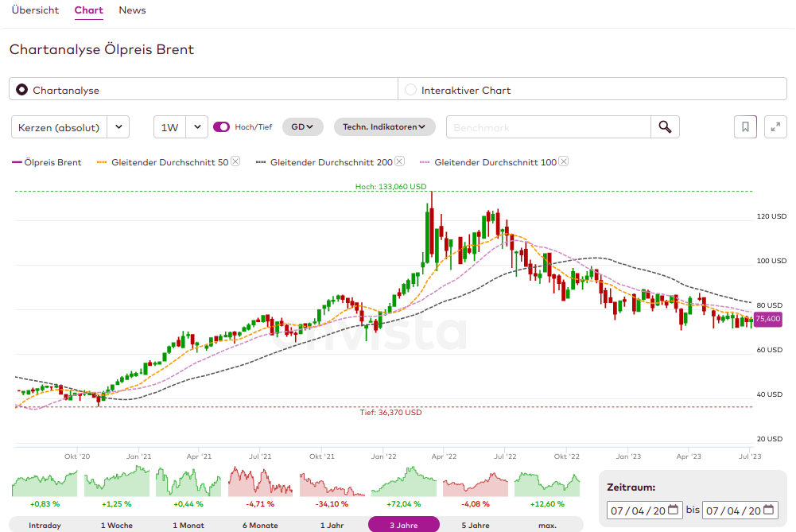Click the max. +12,60 % mini chart
The height and width of the screenshot is (532, 796).
click(x=547, y=484)
